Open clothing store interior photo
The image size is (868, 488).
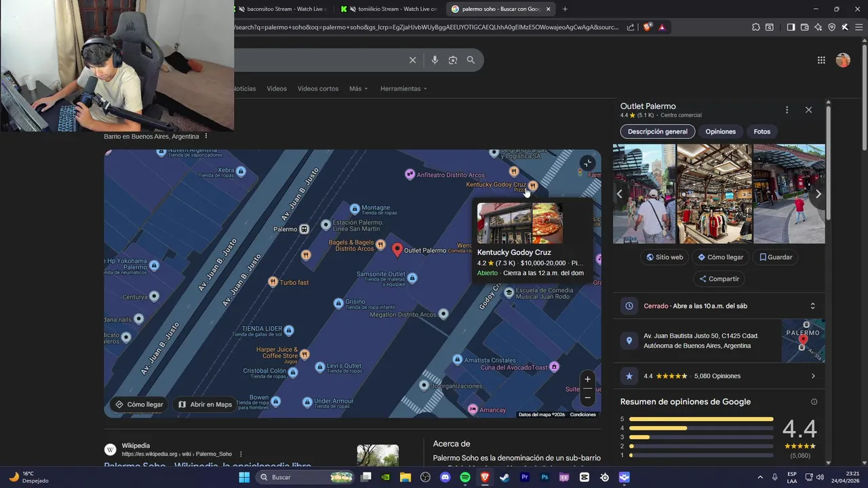(x=714, y=194)
